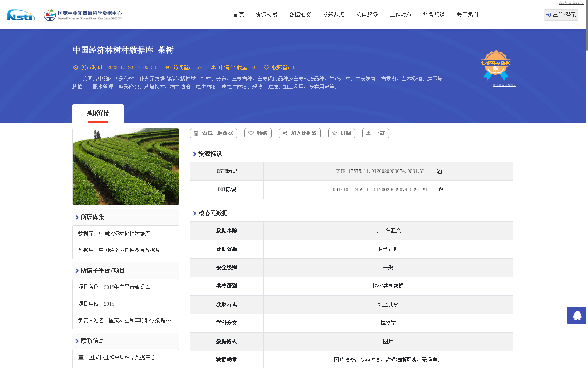Viewport: 588px width, 368px height.
Task: Click the heart icon beside 收藏量
Action: 266,67
